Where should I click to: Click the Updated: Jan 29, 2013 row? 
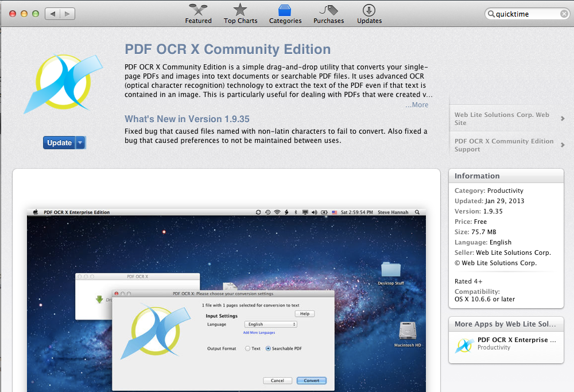pos(490,201)
